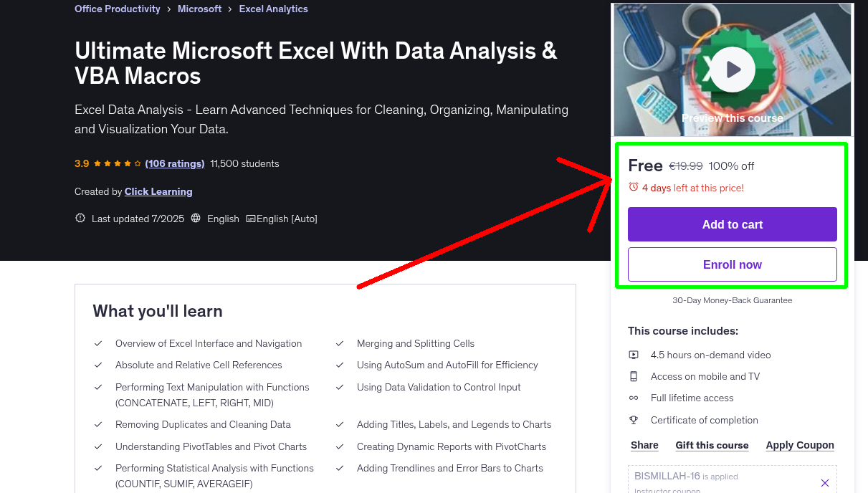Click 'Performing Text Manipulation with Functions' item
The height and width of the screenshot is (493, 868).
coord(212,395)
